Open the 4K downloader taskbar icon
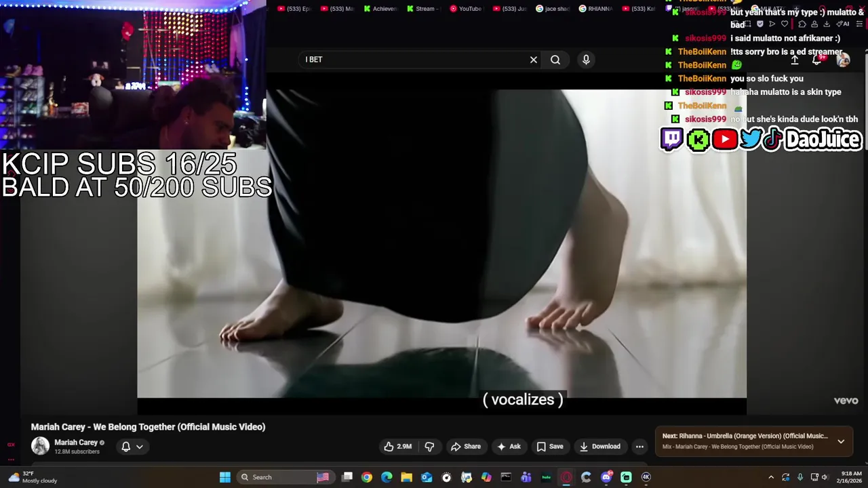The image size is (868, 488). 646,477
